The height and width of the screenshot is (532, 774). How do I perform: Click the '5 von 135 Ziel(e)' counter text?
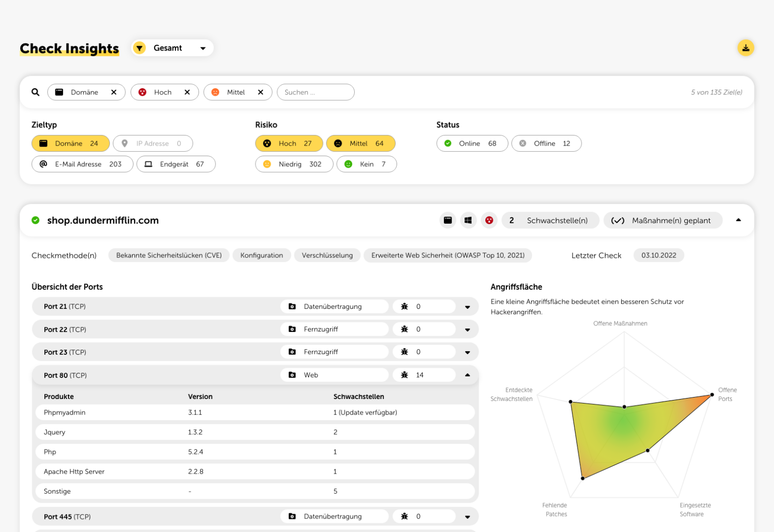point(717,92)
